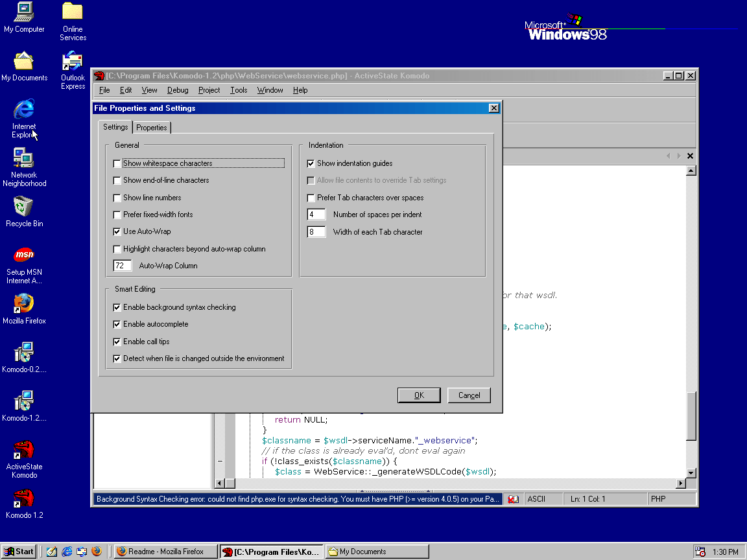
Task: Click the Komodo taskbar button
Action: coord(272,552)
